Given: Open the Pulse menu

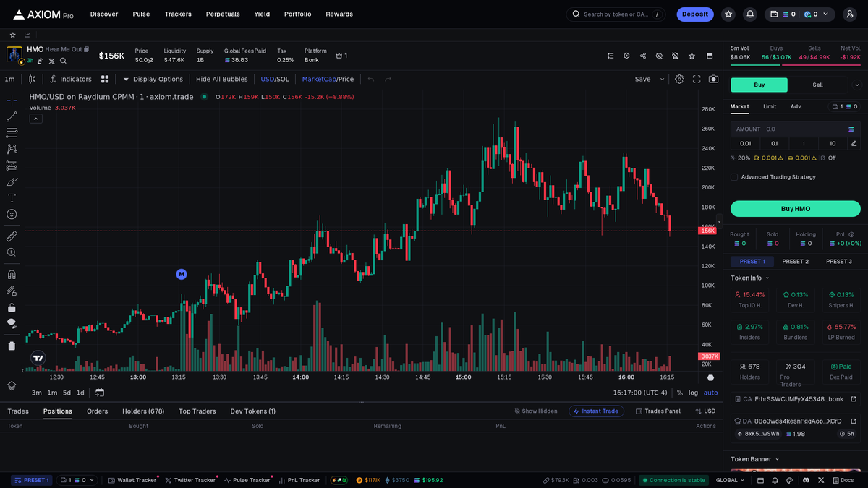Looking at the screenshot, I should 141,14.
